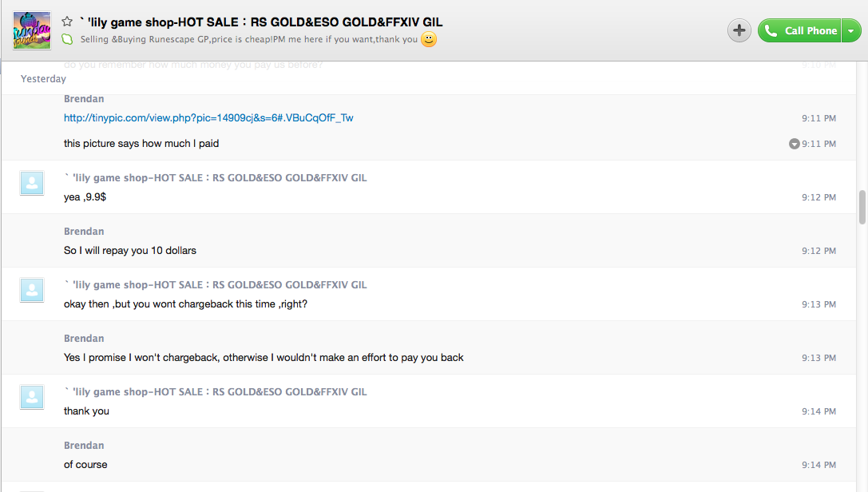868x492 pixels.
Task: Click the online status icon below star
Action: pyautogui.click(x=67, y=39)
